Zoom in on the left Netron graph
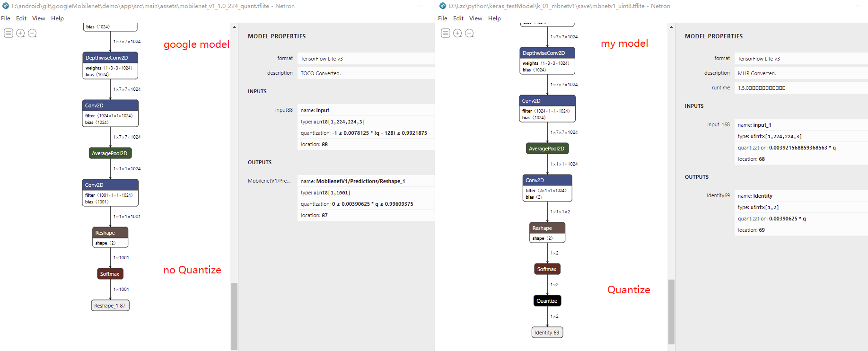Screen dimensions: 868x351 pos(20,33)
